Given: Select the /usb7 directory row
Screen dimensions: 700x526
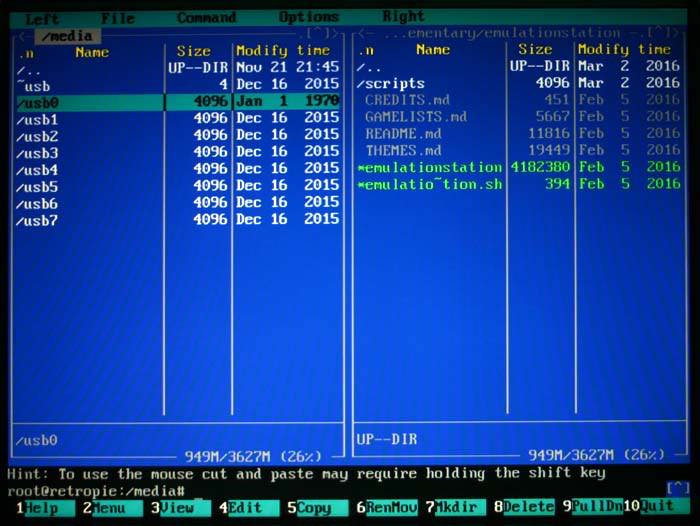Looking at the screenshot, I should [x=178, y=220].
